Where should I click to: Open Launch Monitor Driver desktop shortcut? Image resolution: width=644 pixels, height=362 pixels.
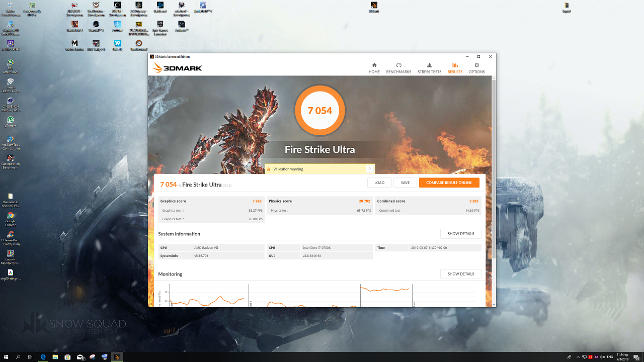[10, 257]
